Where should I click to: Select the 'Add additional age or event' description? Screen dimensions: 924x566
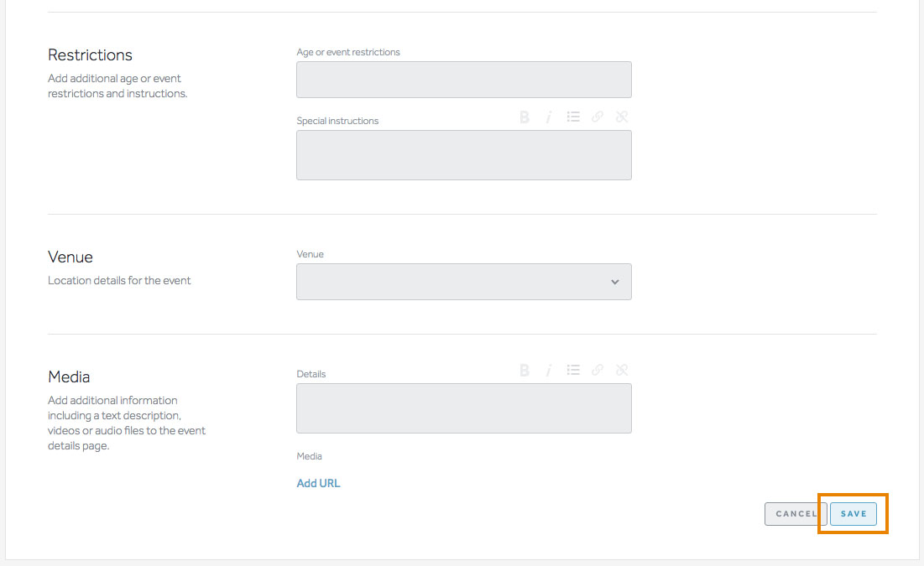[x=117, y=86]
